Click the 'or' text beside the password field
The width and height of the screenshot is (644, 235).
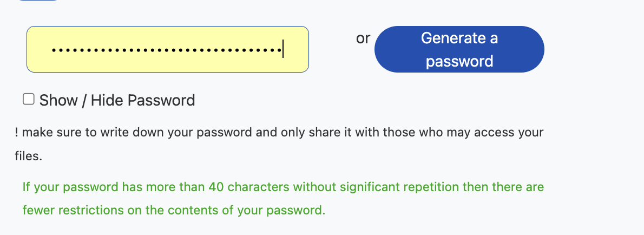pos(363,38)
